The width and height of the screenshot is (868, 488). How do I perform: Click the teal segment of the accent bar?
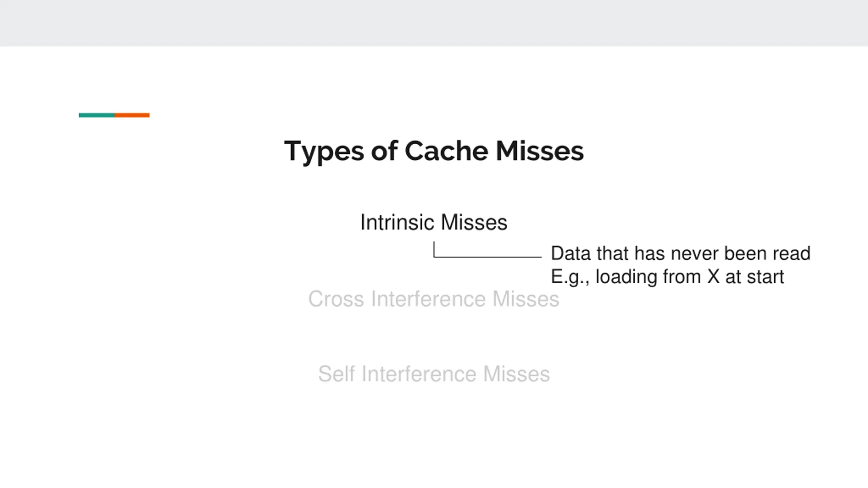click(97, 115)
